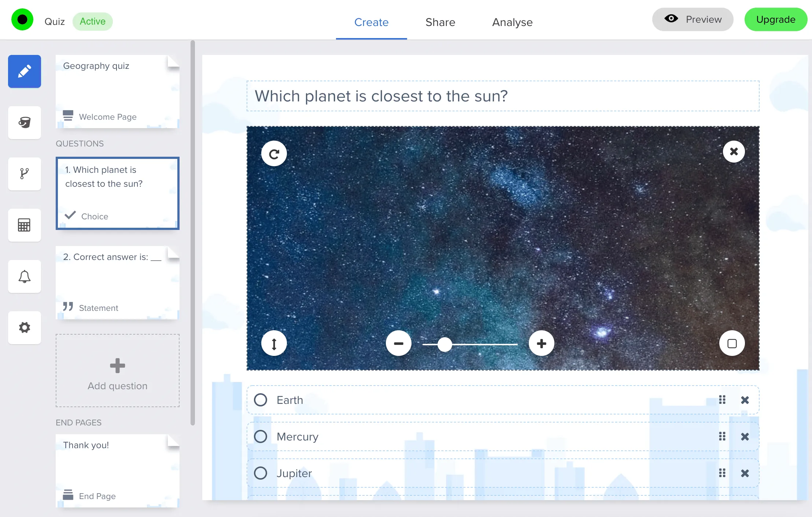Select the Mercury answer radio button
The width and height of the screenshot is (812, 517).
coord(261,436)
